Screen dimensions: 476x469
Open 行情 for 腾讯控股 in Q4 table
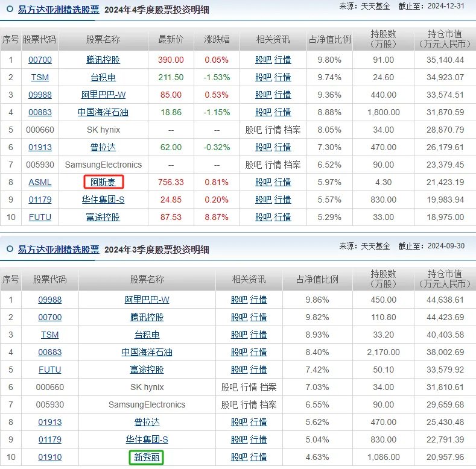282,60
